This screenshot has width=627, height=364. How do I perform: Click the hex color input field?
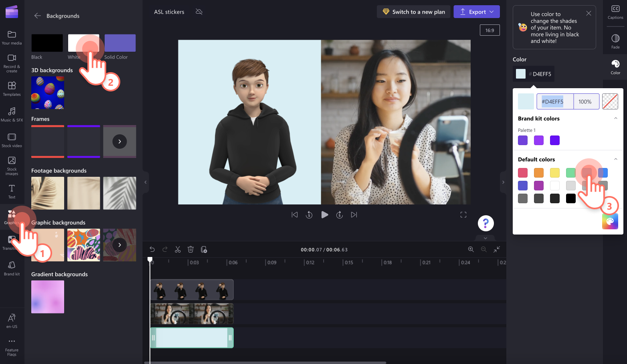[x=555, y=101]
